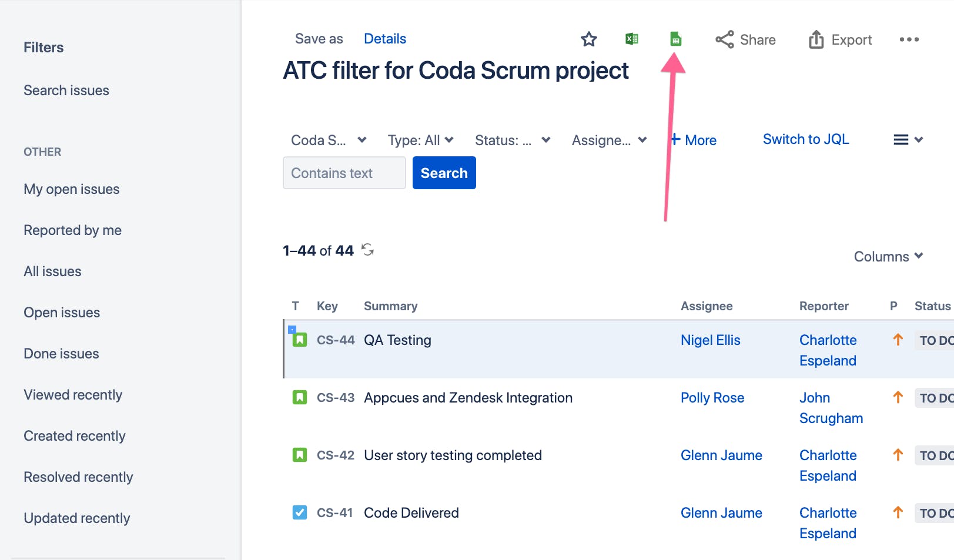
Task: Open filter results in Google Sheets
Action: click(x=675, y=38)
